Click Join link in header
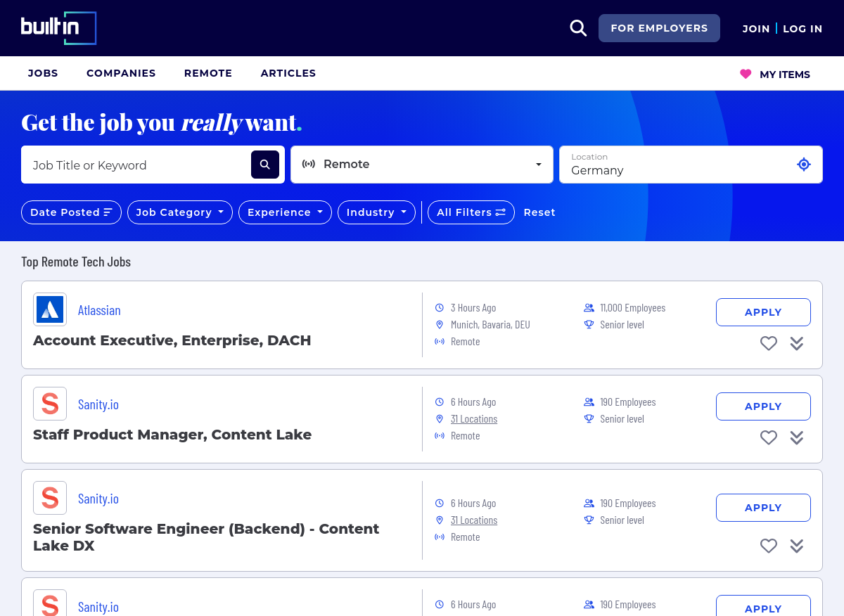Image resolution: width=844 pixels, height=616 pixels. [756, 29]
